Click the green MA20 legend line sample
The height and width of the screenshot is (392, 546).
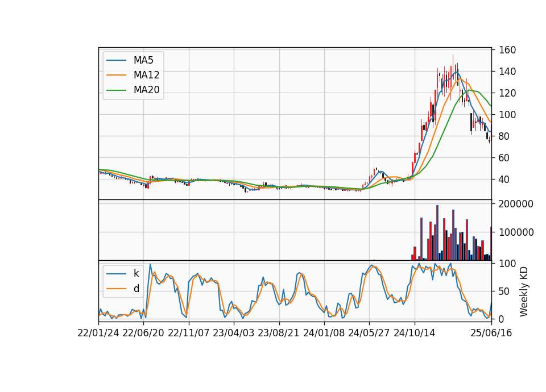tap(116, 90)
